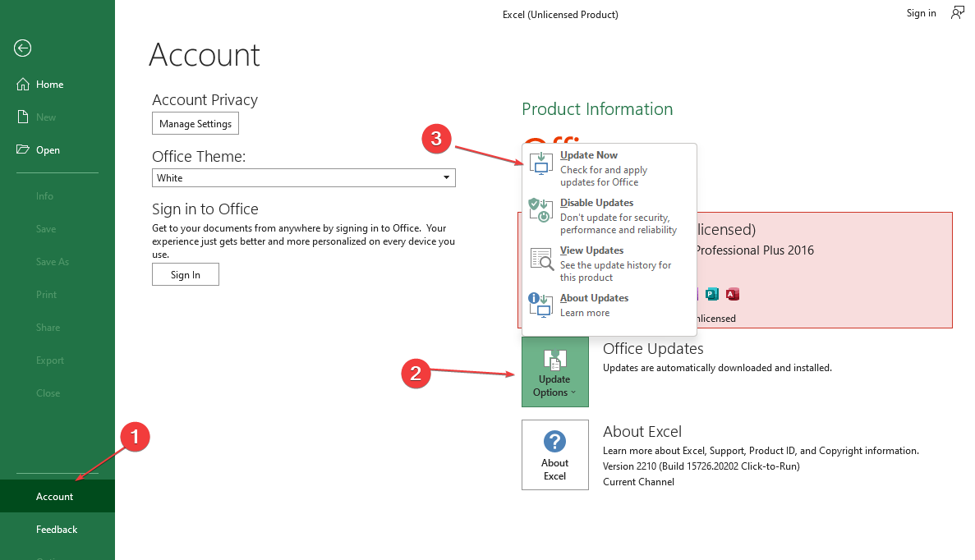
Task: Select New in the sidebar
Action: coord(57,117)
